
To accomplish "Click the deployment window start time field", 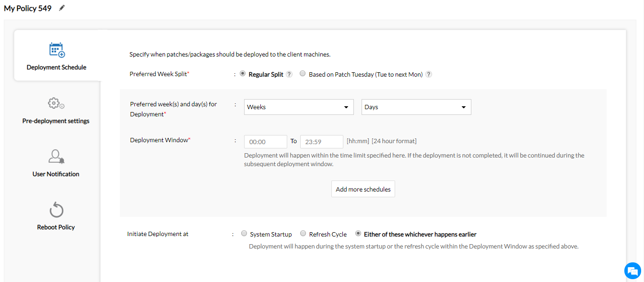I will pos(265,142).
